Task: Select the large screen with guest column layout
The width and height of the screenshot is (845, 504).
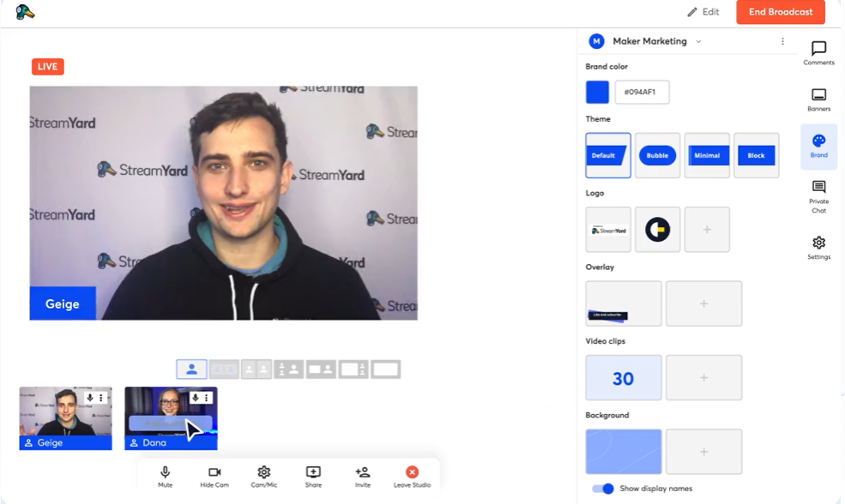Action: (353, 369)
